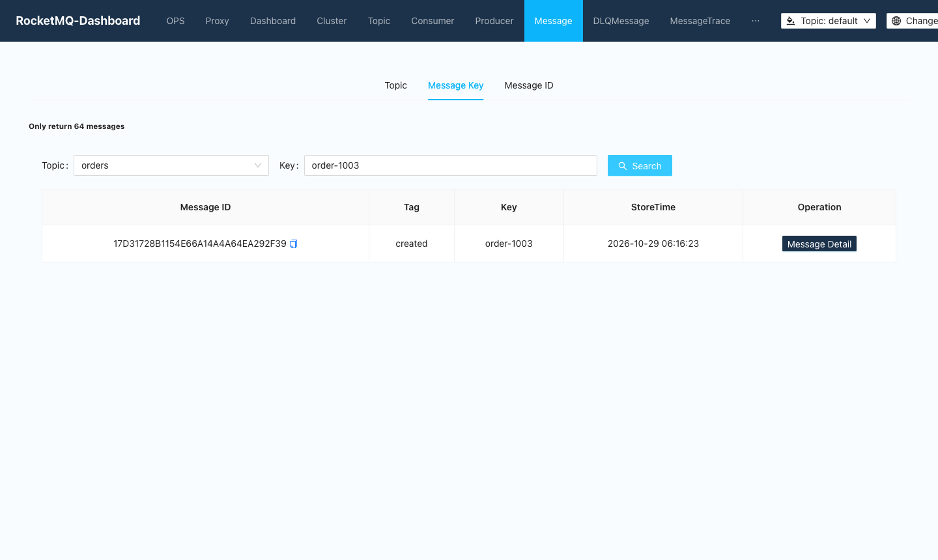
Task: Focus the Key input with order-1003
Action: 451,165
